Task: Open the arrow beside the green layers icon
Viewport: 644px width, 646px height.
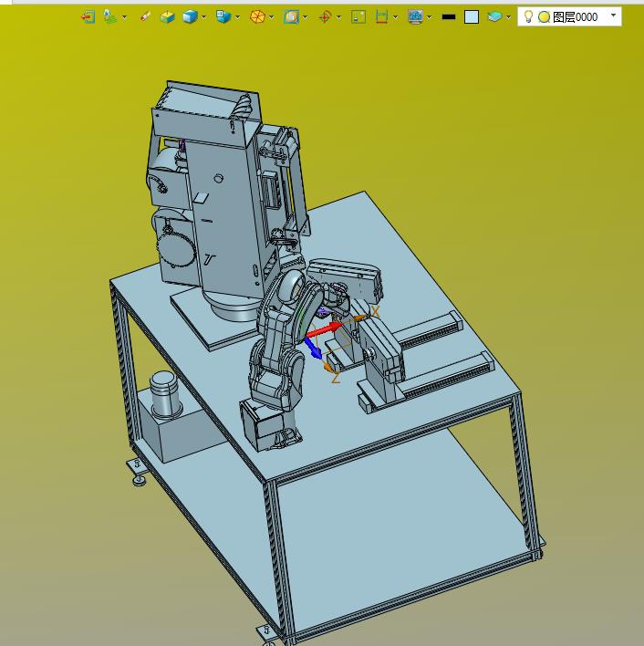Action: click(124, 17)
